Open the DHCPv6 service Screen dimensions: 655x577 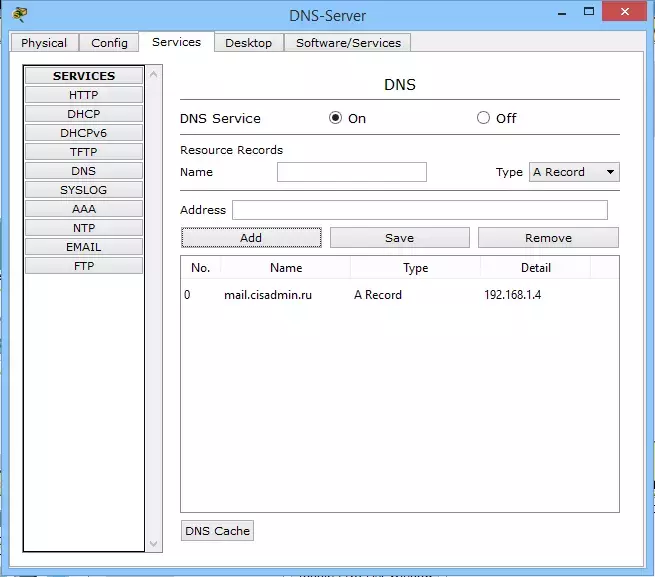pos(84,133)
